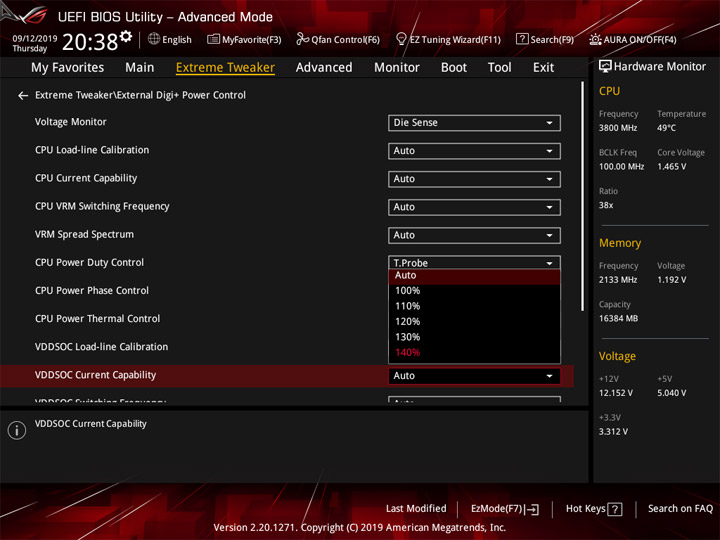
Task: Switch to the Main tab
Action: (140, 68)
